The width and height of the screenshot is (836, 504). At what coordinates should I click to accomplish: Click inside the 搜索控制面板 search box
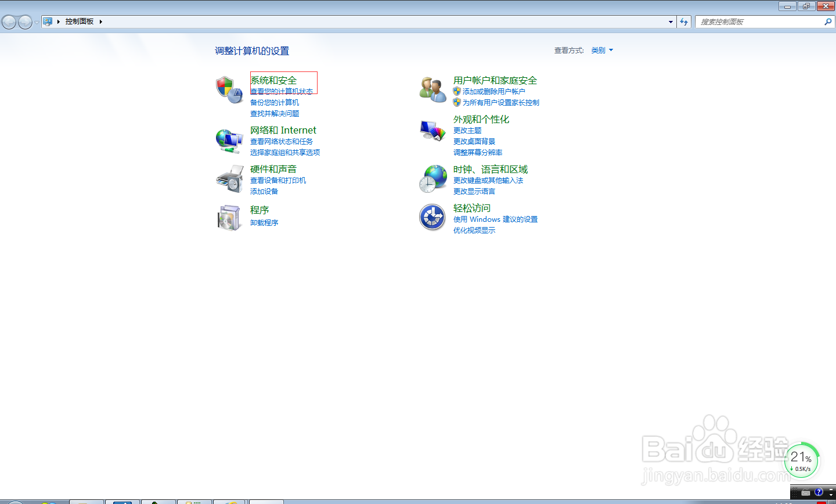(x=755, y=21)
